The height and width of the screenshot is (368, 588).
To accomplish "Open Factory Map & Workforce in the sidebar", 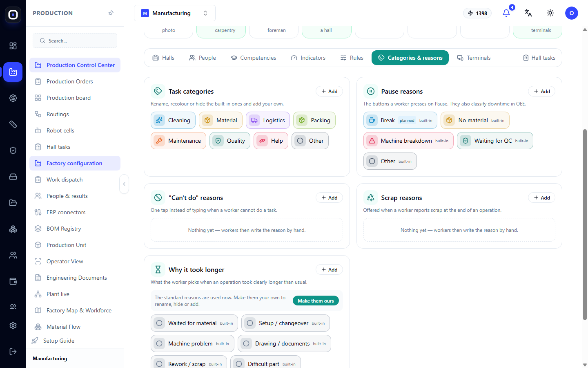I will 75,310.
